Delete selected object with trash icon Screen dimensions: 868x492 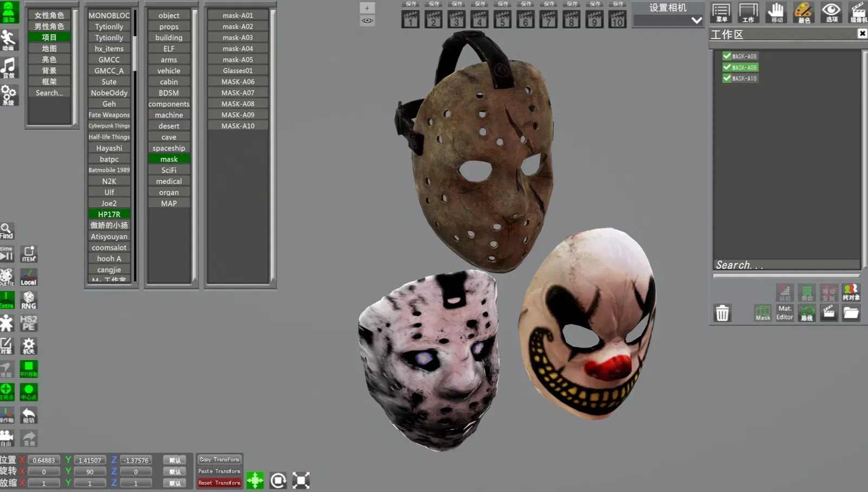point(722,313)
